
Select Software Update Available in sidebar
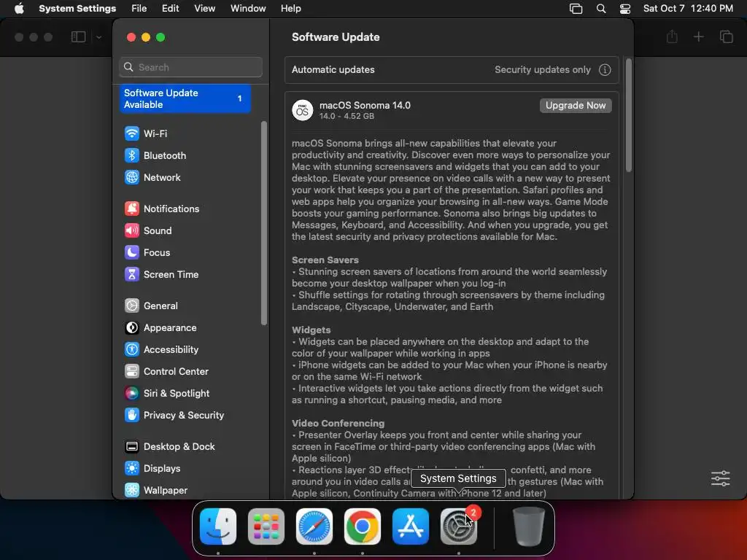185,98
